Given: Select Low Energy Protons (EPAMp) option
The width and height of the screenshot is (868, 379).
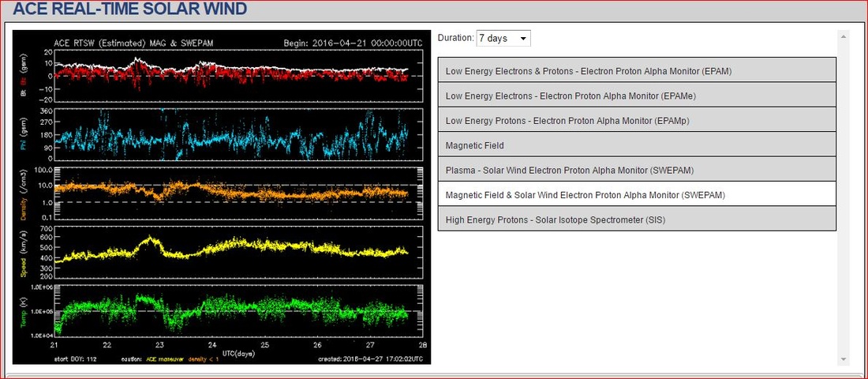Looking at the screenshot, I should pos(637,120).
